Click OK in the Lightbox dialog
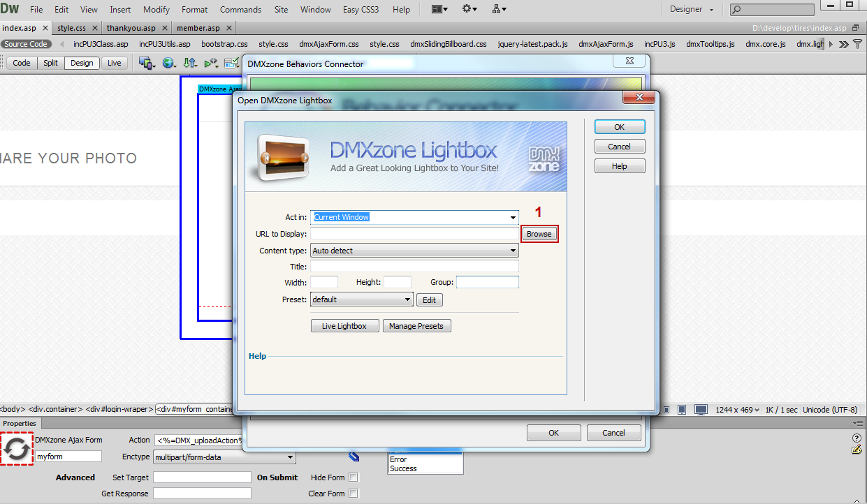867x504 pixels. 620,127
